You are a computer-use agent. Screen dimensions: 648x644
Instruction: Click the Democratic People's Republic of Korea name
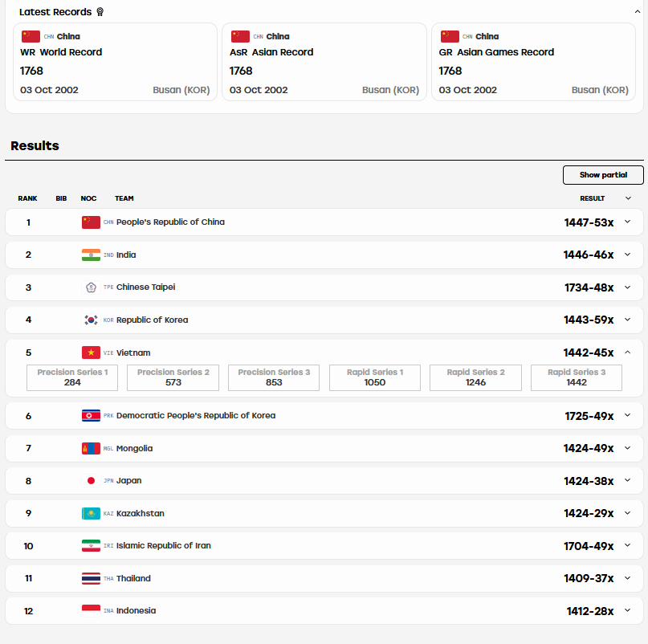196,415
